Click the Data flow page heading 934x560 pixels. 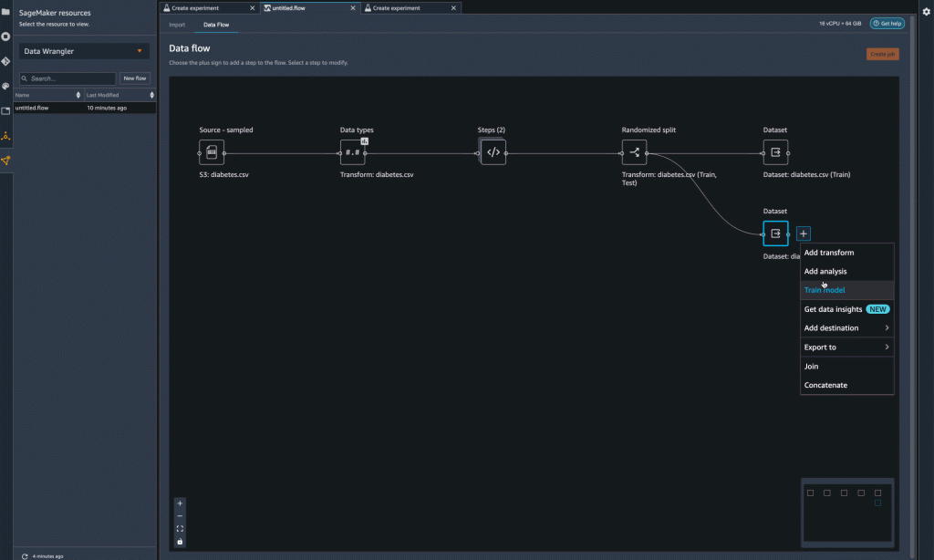(x=190, y=48)
